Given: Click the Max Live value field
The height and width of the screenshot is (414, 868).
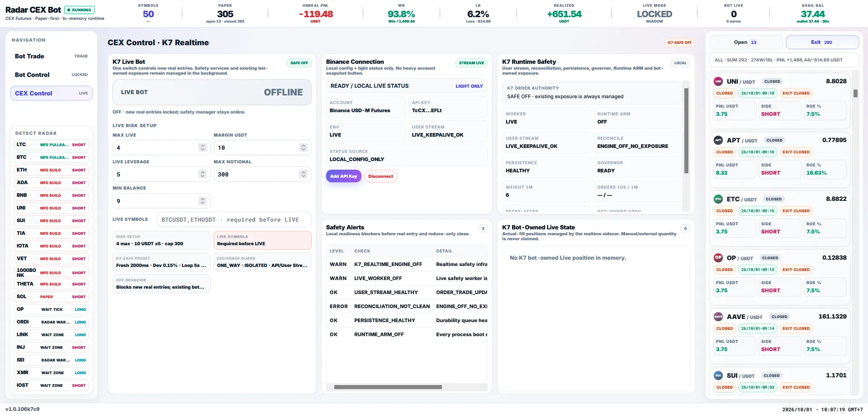Looking at the screenshot, I should (x=161, y=148).
